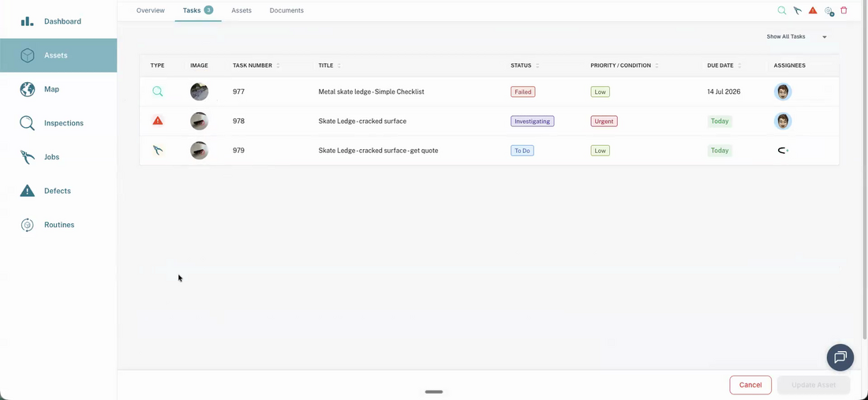Click the Update Asset button
This screenshot has width=868, height=400.
(x=814, y=385)
